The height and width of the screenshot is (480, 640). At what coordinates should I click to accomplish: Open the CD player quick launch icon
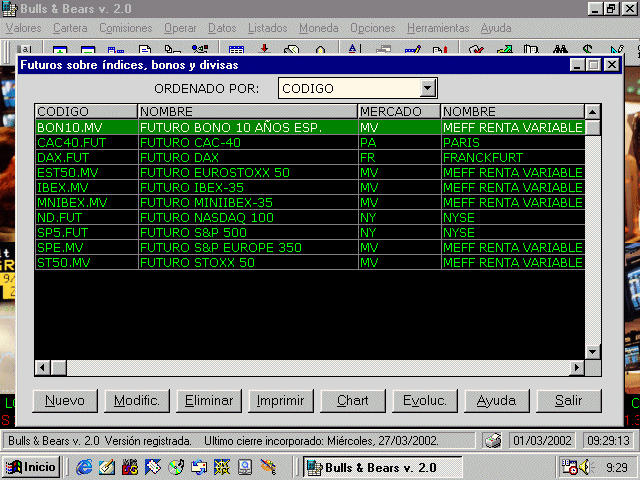point(176,467)
